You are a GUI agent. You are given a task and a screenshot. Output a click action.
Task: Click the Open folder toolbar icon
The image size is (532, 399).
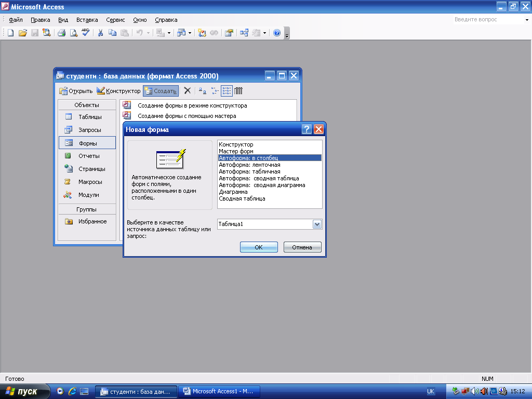(x=23, y=33)
